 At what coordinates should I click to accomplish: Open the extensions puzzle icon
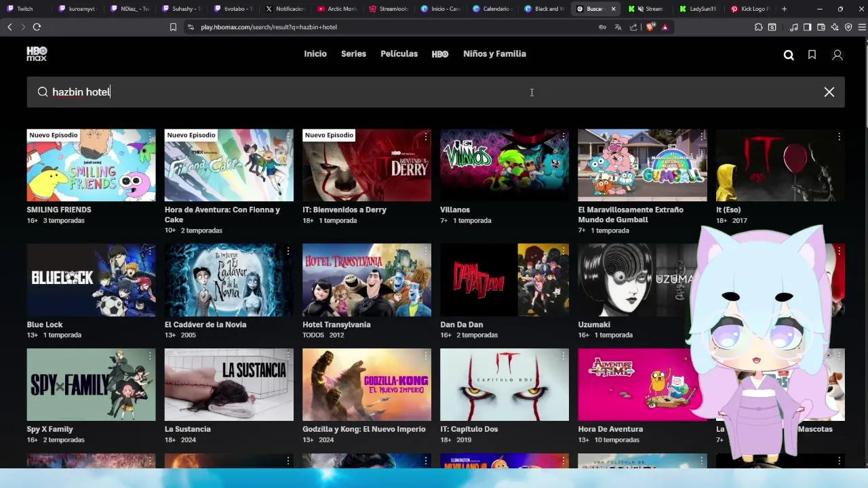[758, 27]
